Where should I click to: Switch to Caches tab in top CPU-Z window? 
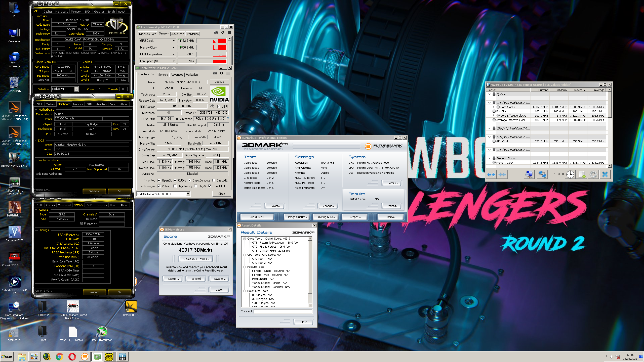point(48,12)
